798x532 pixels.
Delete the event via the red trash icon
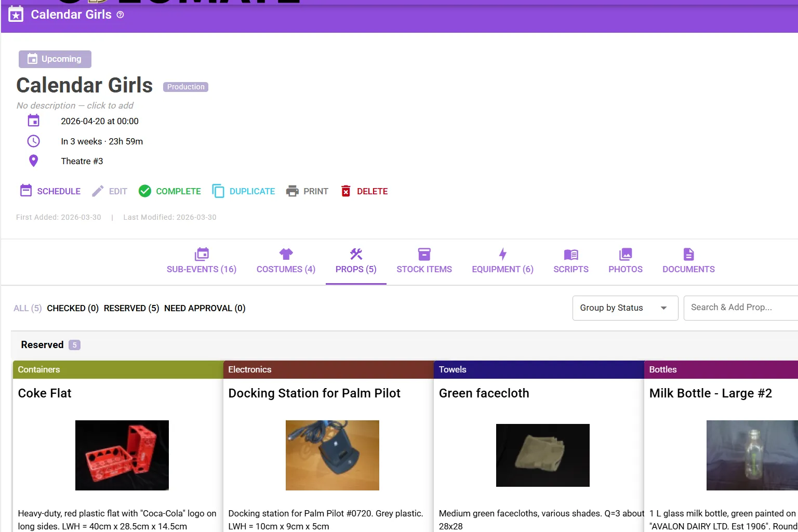[345, 191]
